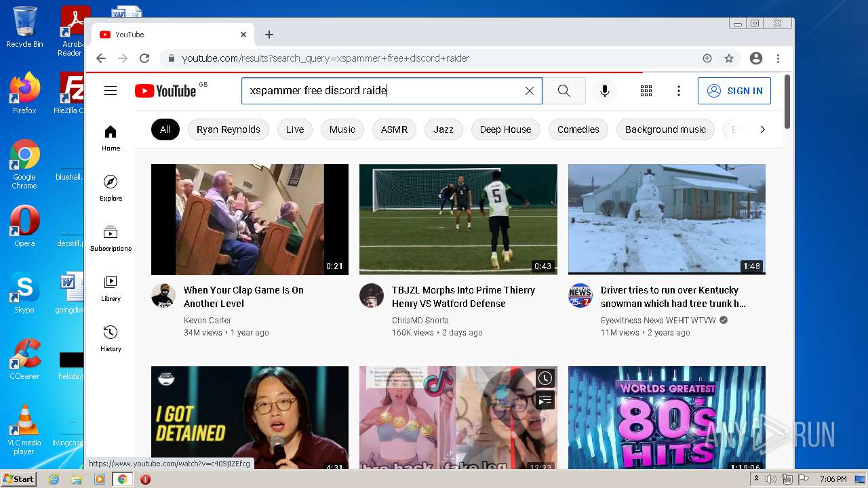The image size is (868, 488).
Task: Click the SIGN IN button
Action: pyautogui.click(x=734, y=91)
